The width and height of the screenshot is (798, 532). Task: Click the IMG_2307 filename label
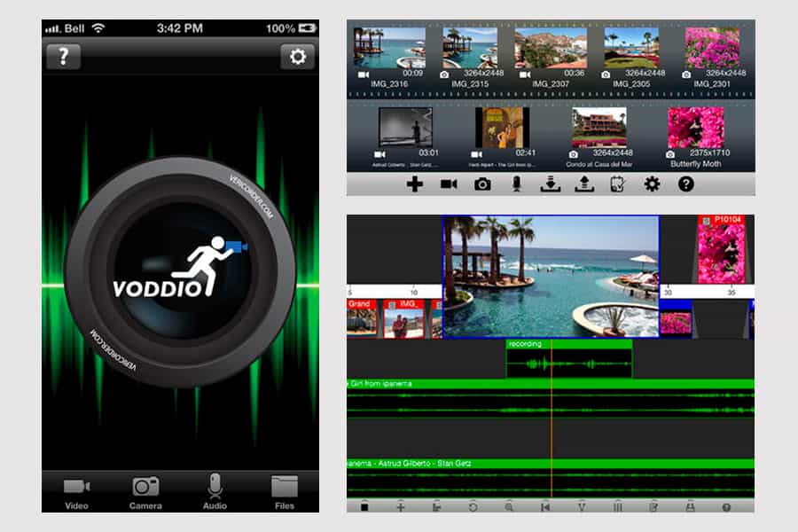[551, 84]
